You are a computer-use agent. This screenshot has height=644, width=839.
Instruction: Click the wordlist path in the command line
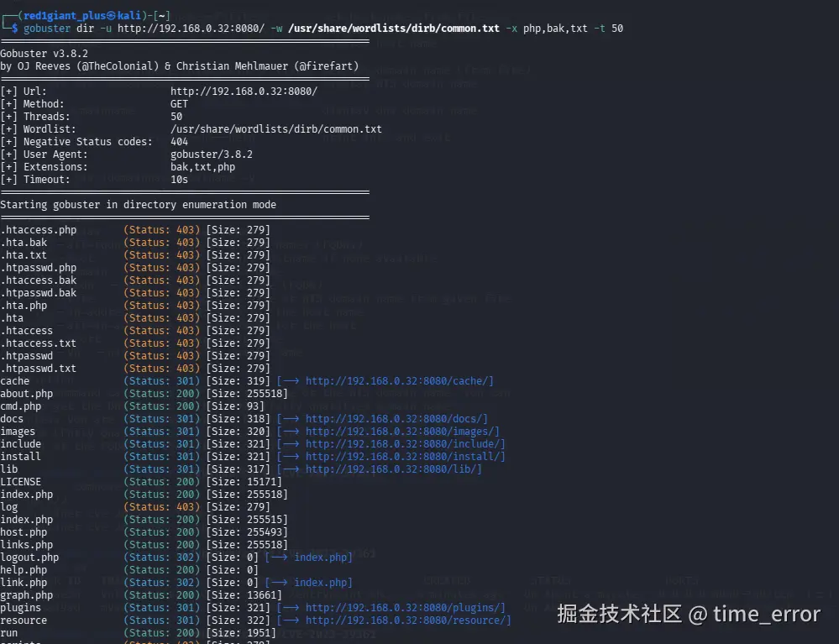(x=394, y=29)
